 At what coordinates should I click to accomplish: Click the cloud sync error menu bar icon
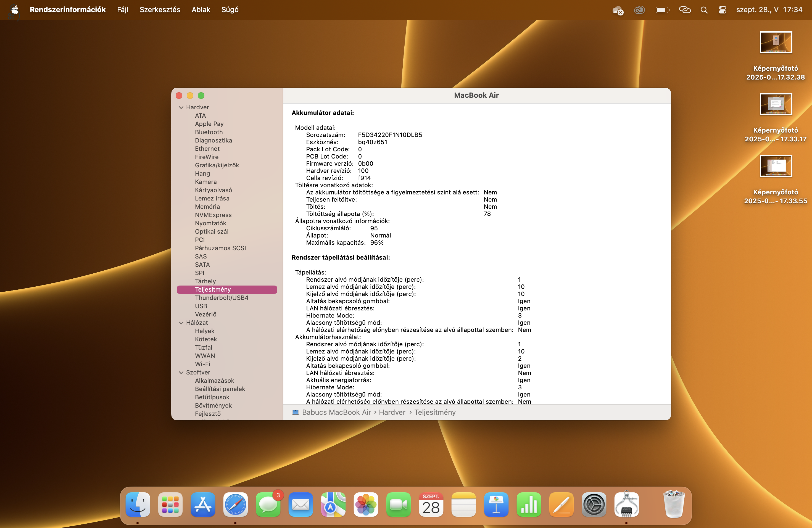pyautogui.click(x=618, y=10)
